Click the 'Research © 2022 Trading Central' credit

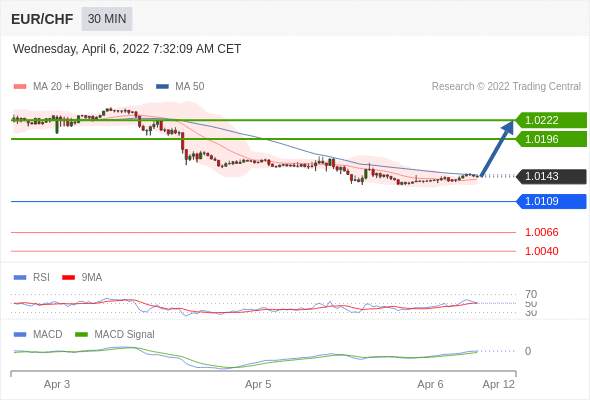tap(506, 87)
